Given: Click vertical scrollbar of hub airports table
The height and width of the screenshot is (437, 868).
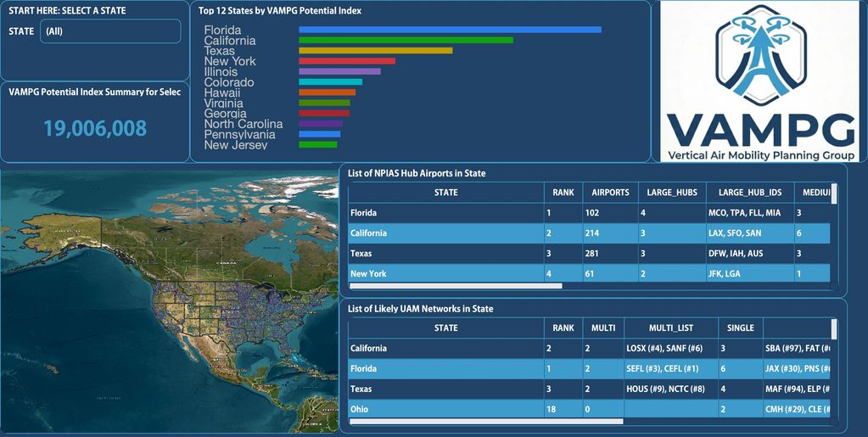Looking at the screenshot, I should 834,194.
